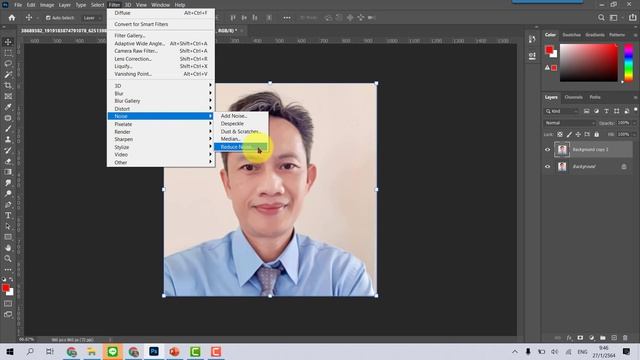Choose Reduce Noise from Noise submenu
Image resolution: width=640 pixels, height=360 pixels.
[x=241, y=147]
